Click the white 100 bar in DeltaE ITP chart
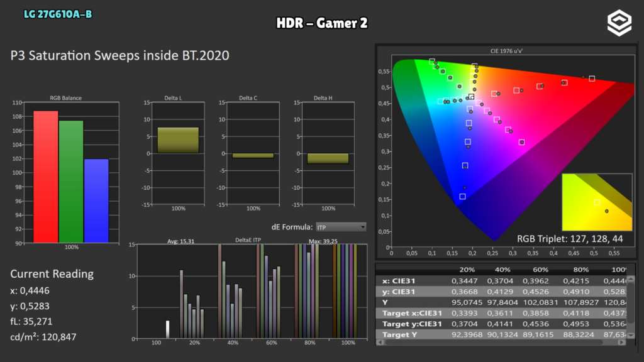 [167, 329]
